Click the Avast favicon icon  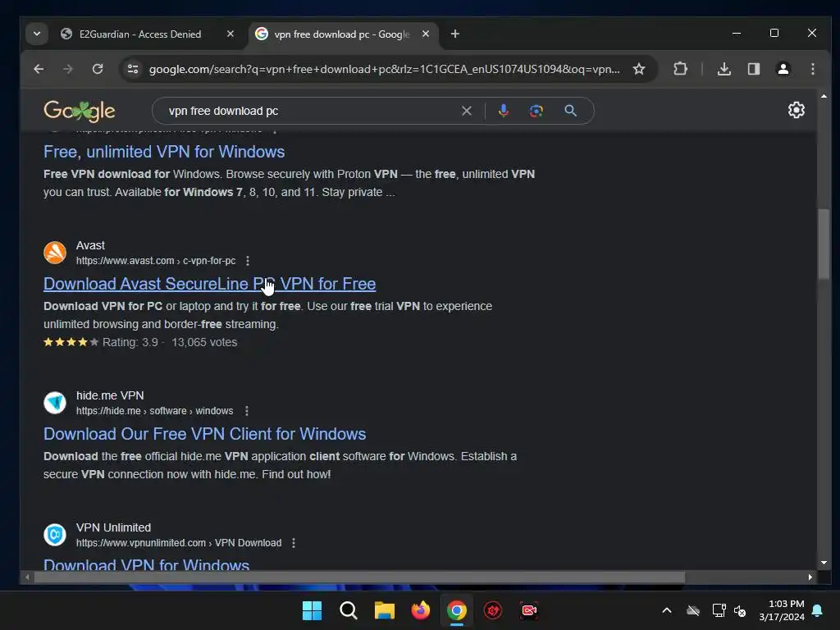(x=55, y=253)
